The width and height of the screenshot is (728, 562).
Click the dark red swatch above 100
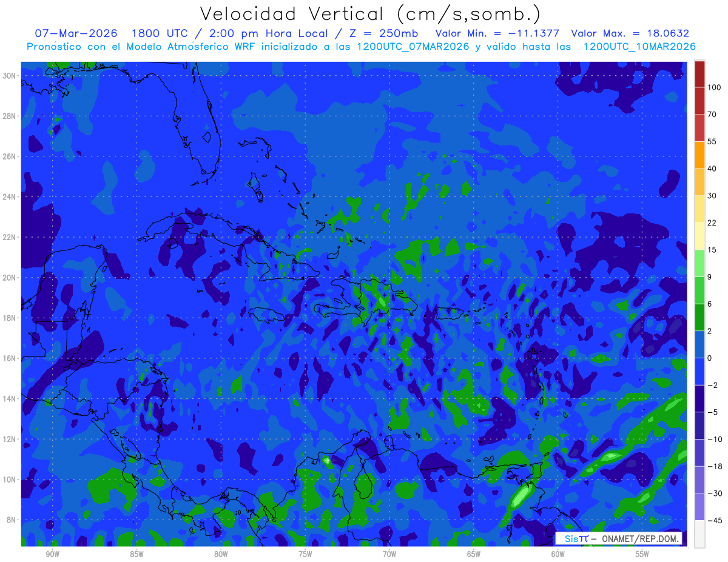click(x=699, y=74)
